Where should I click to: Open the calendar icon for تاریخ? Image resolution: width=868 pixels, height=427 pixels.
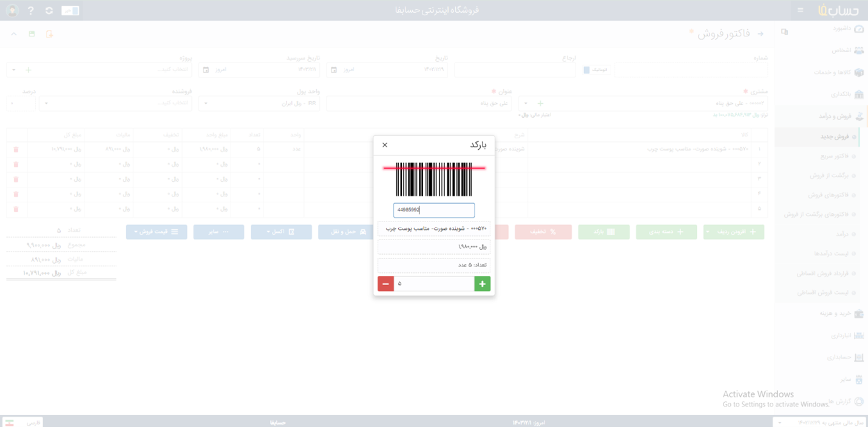334,70
